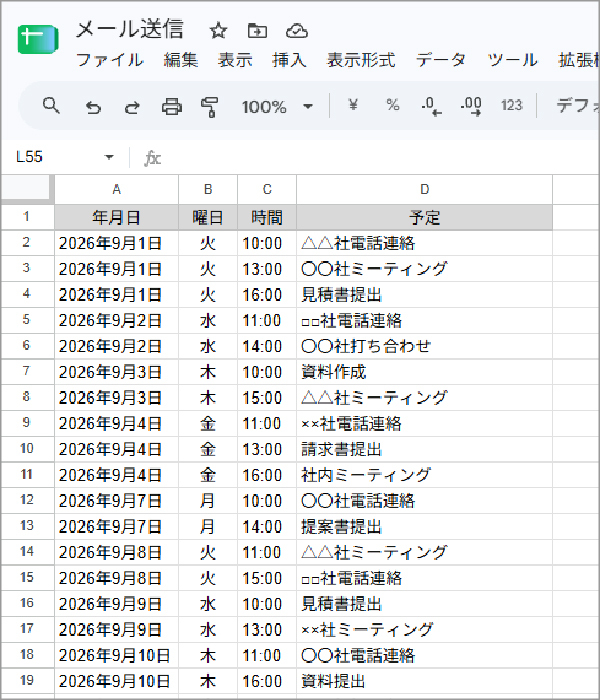Select the 15:00 cell in row 15
The width and height of the screenshot is (600, 700).
[267, 578]
